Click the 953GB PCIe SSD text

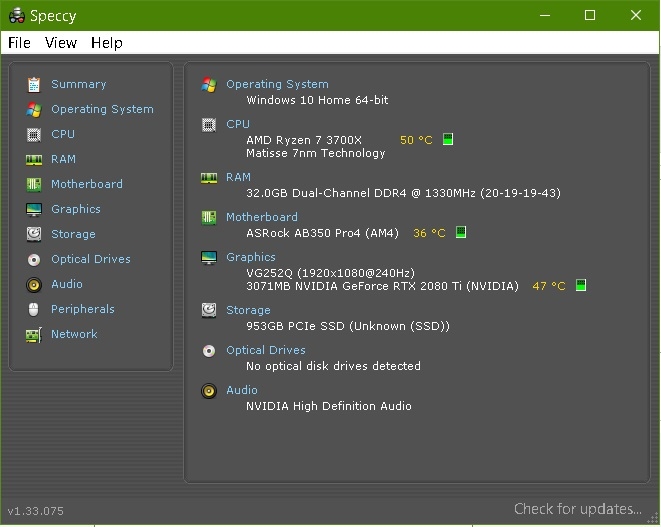click(x=348, y=326)
